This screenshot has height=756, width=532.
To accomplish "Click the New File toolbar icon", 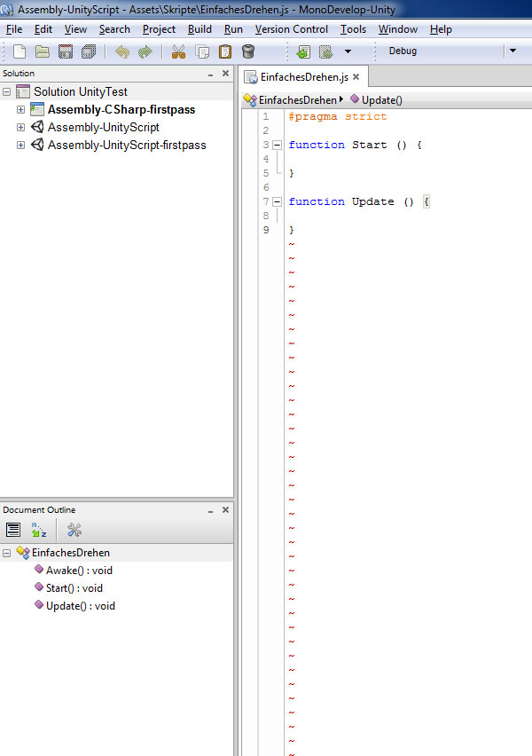I will [20, 51].
